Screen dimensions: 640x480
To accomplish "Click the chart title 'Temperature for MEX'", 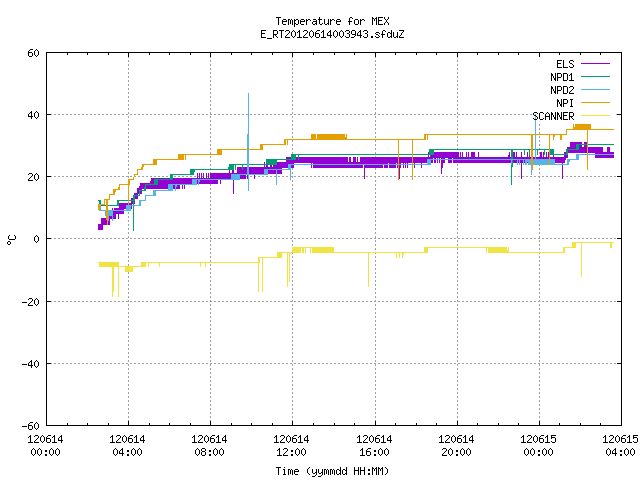I will pyautogui.click(x=332, y=21).
